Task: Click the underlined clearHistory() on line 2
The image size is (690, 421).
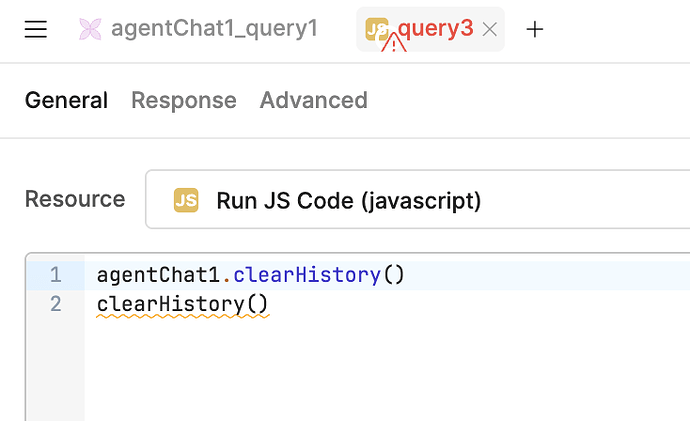Action: [182, 304]
